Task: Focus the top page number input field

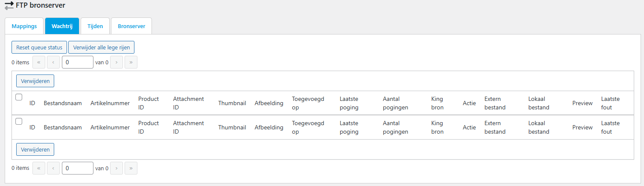Action: coord(78,62)
